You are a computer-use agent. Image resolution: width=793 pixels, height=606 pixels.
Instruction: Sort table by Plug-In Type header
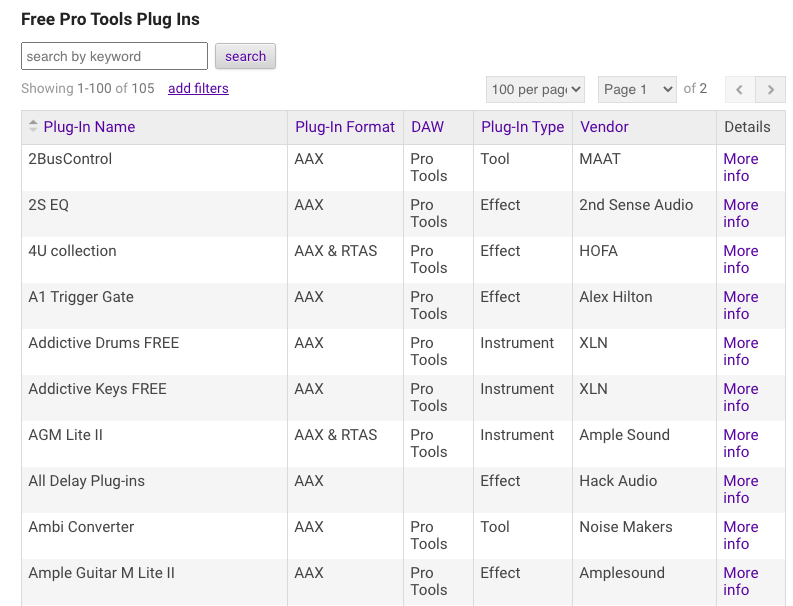pyautogui.click(x=522, y=126)
